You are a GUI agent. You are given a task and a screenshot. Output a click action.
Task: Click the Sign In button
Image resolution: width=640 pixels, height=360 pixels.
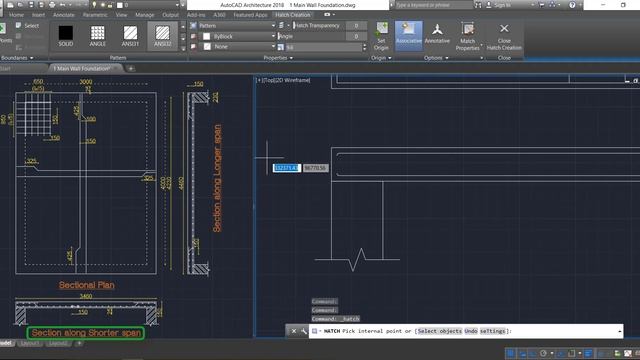500,5
